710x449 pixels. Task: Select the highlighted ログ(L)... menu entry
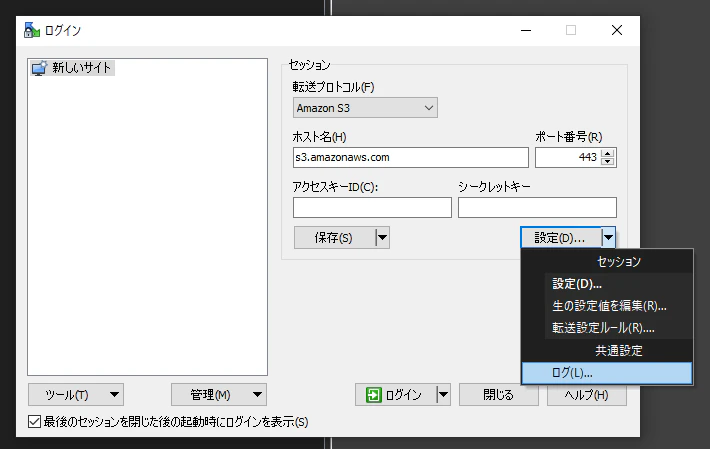pyautogui.click(x=607, y=373)
